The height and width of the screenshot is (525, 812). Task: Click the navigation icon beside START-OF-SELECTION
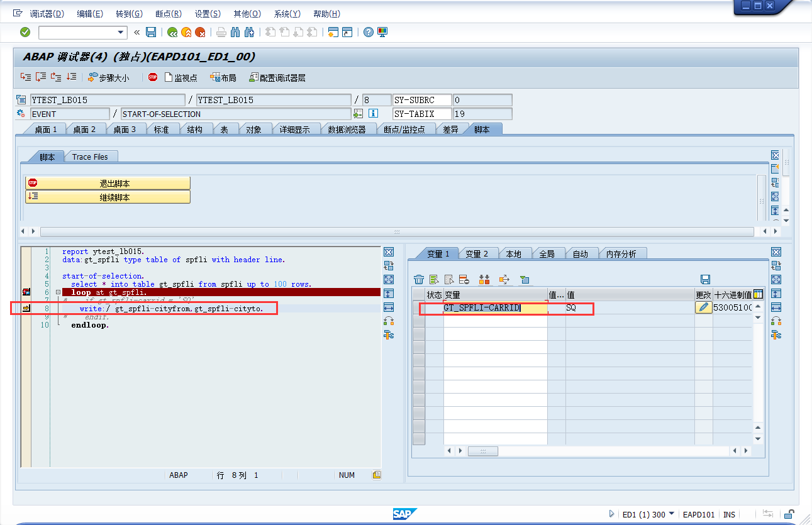[358, 114]
